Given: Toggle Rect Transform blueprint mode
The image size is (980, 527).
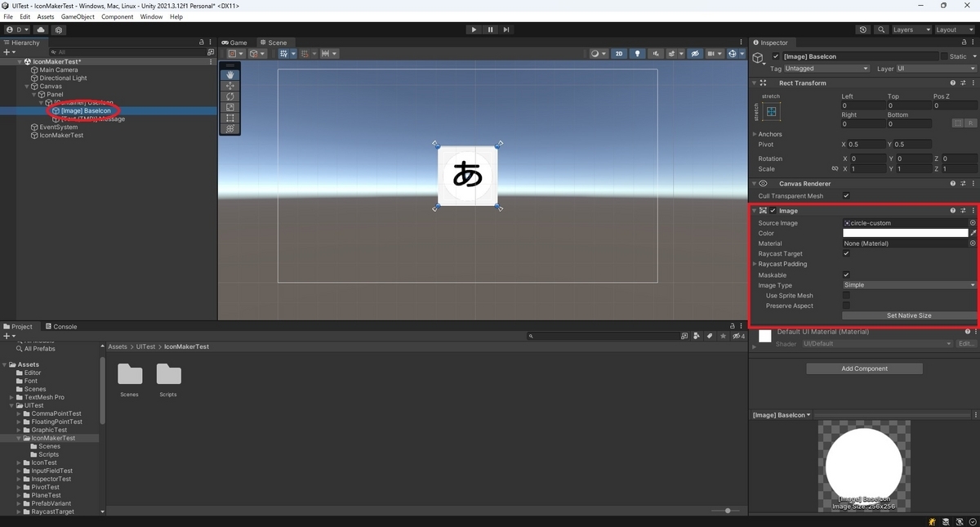Looking at the screenshot, I should coord(958,123).
